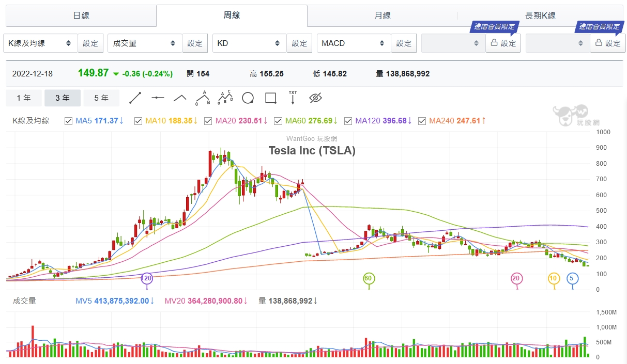Switch to the 月線 tab
The image size is (627, 364).
[383, 16]
